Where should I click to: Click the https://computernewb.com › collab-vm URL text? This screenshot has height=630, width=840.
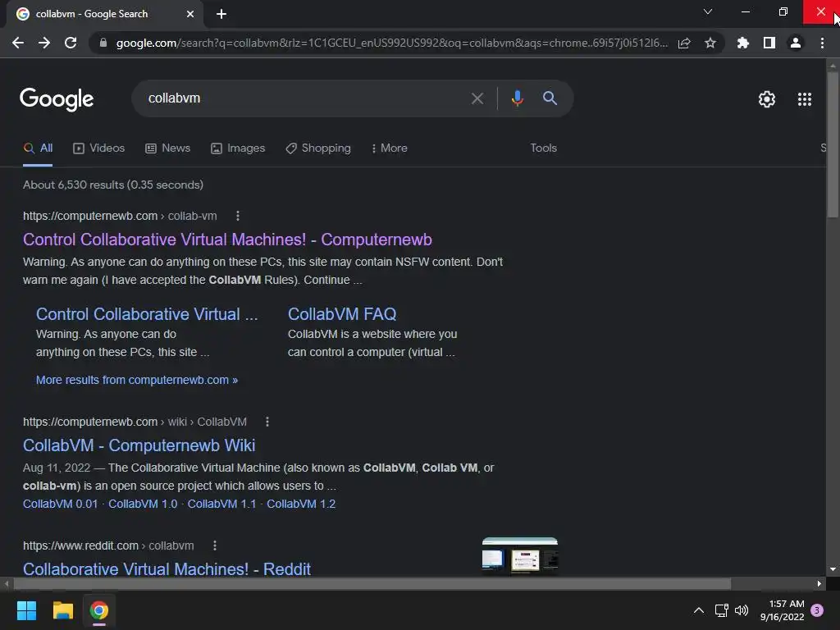120,216
